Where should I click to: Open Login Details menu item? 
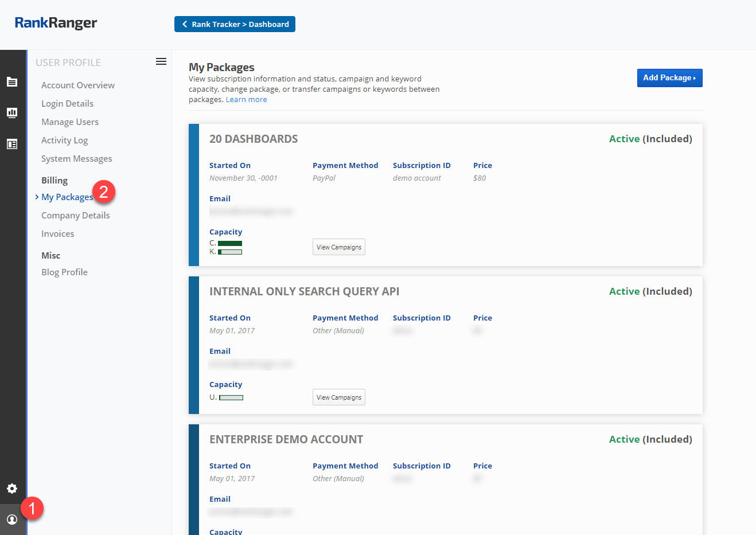point(67,104)
